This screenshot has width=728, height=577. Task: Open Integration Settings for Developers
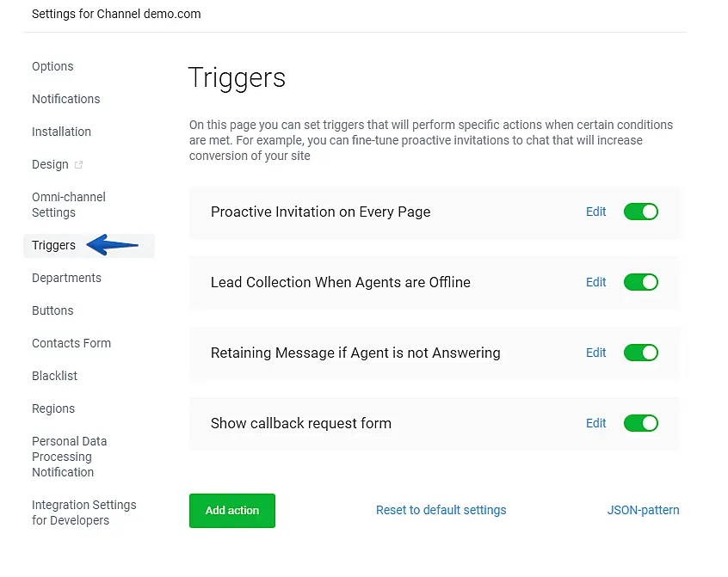[x=83, y=511]
